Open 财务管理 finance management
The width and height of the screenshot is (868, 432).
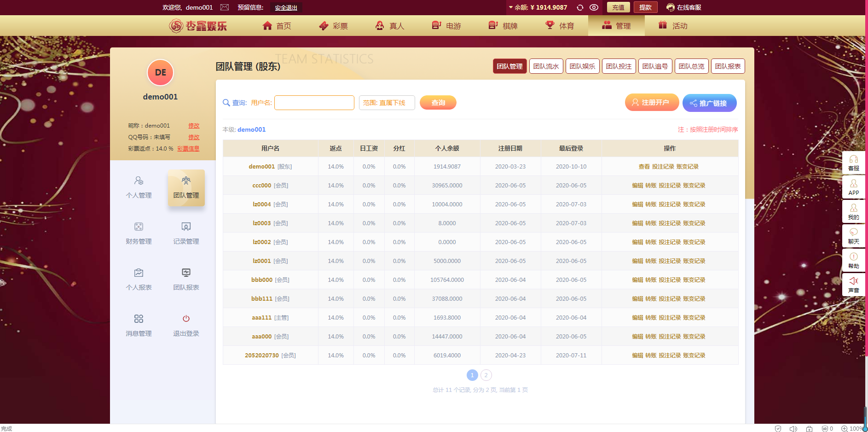[139, 233]
